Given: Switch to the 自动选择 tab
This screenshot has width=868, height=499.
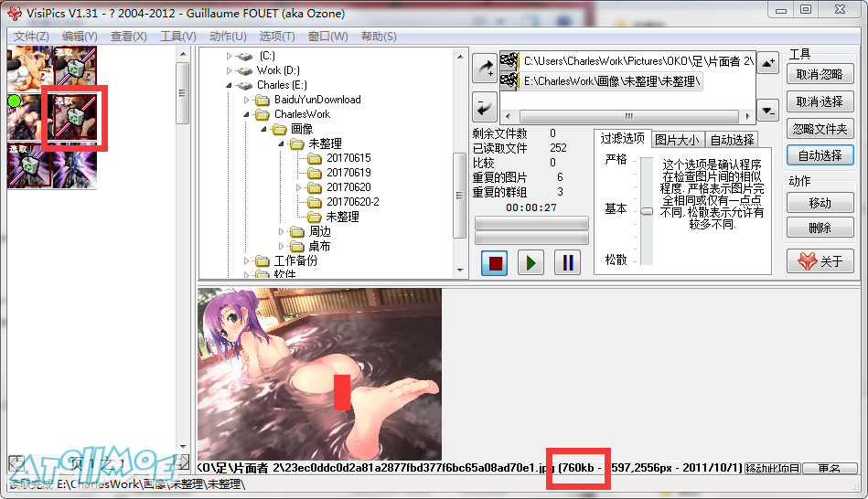Looking at the screenshot, I should pyautogui.click(x=732, y=140).
